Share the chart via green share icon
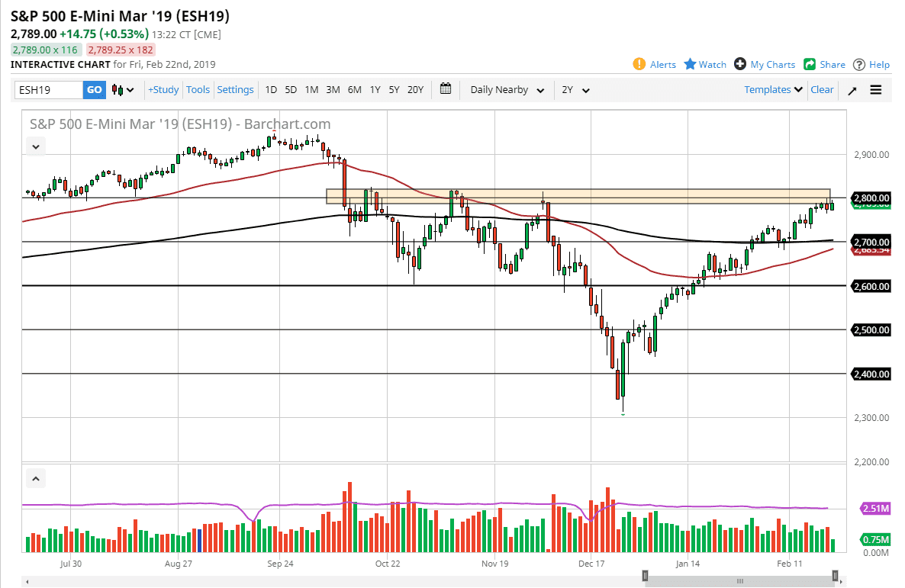The width and height of the screenshot is (905, 588). pyautogui.click(x=810, y=64)
